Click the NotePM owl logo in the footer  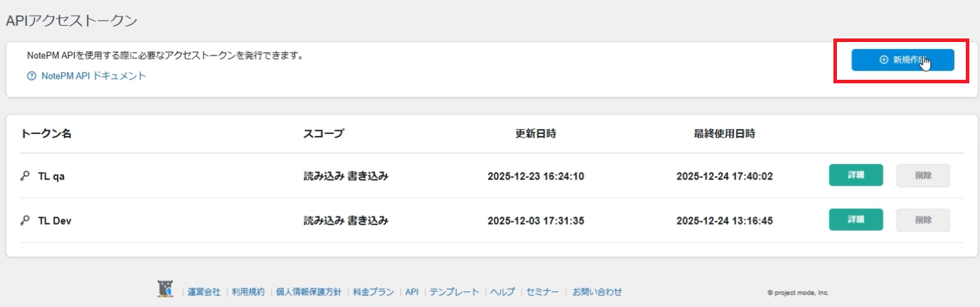click(x=165, y=288)
